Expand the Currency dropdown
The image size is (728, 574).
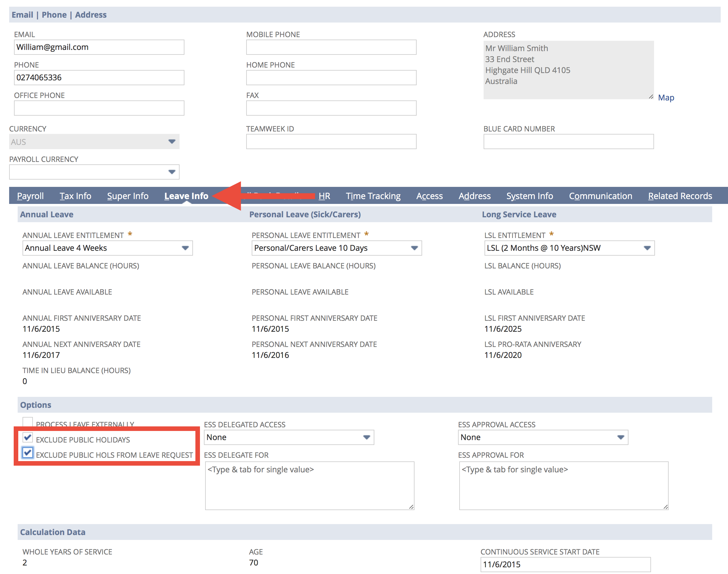(172, 142)
